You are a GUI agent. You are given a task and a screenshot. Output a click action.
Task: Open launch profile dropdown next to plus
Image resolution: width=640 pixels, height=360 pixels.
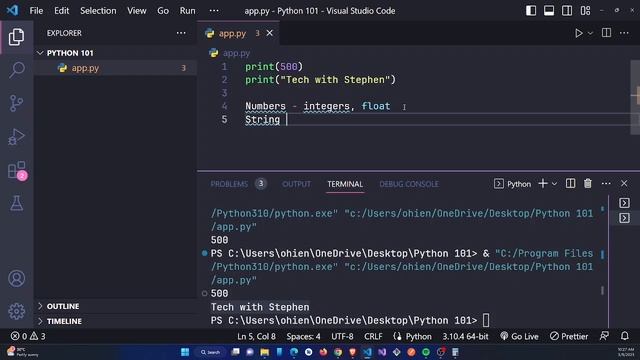[554, 184]
